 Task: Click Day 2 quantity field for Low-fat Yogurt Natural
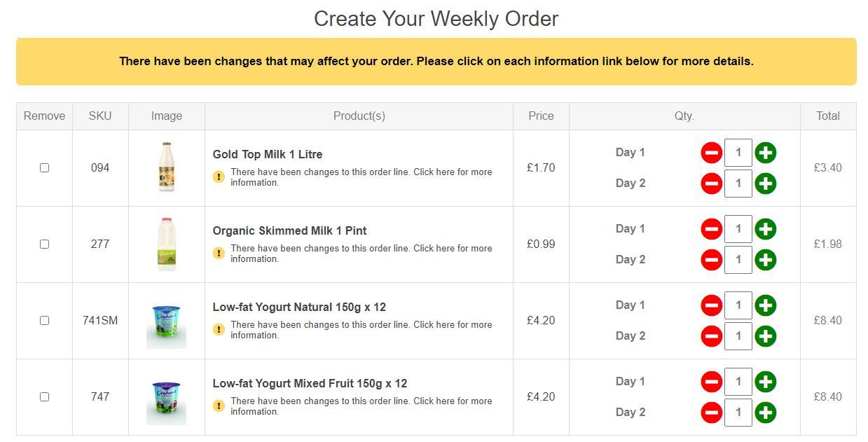738,336
